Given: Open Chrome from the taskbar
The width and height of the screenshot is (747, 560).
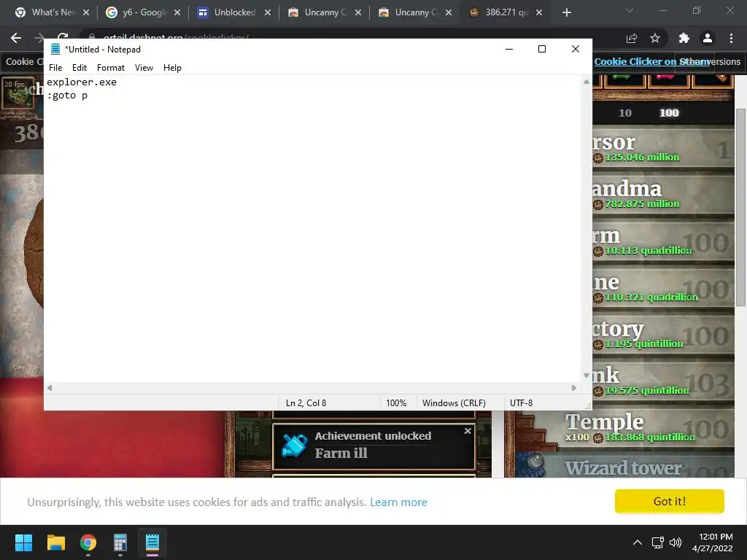Looking at the screenshot, I should click(88, 542).
